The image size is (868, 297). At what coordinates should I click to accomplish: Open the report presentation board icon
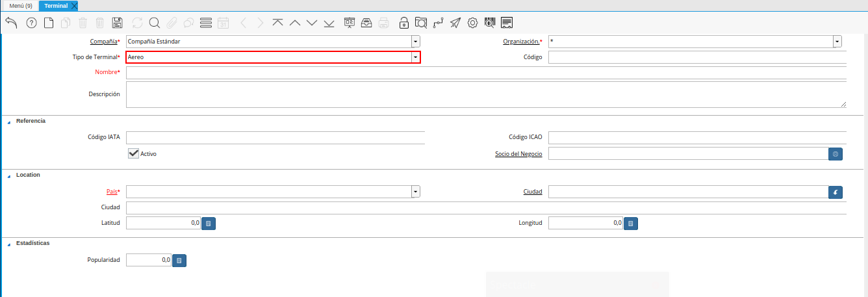click(350, 23)
